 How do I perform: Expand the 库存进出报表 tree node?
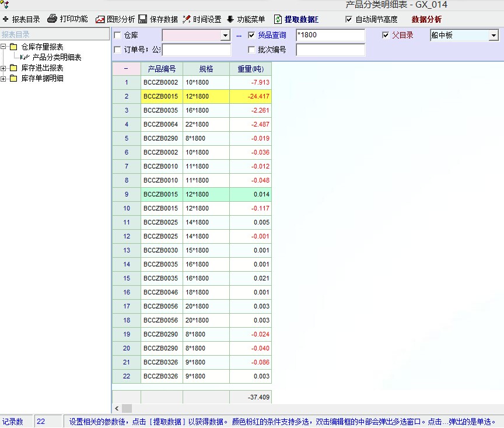4,68
